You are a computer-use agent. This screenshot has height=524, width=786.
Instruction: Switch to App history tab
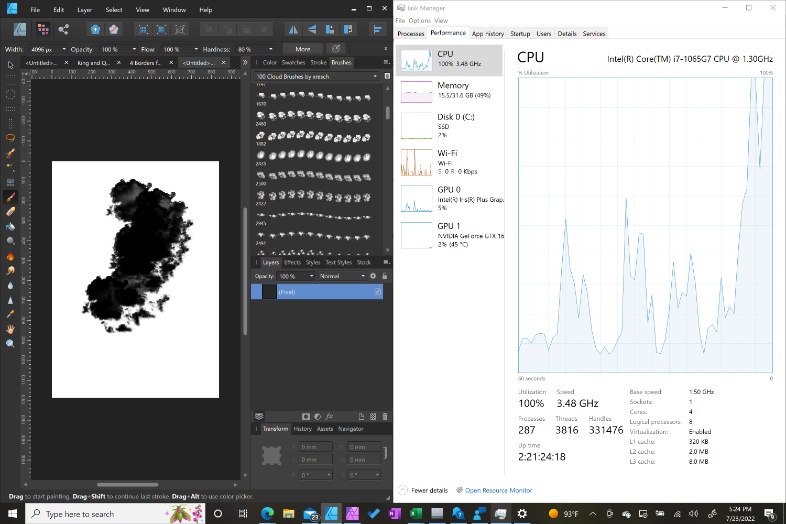point(488,33)
